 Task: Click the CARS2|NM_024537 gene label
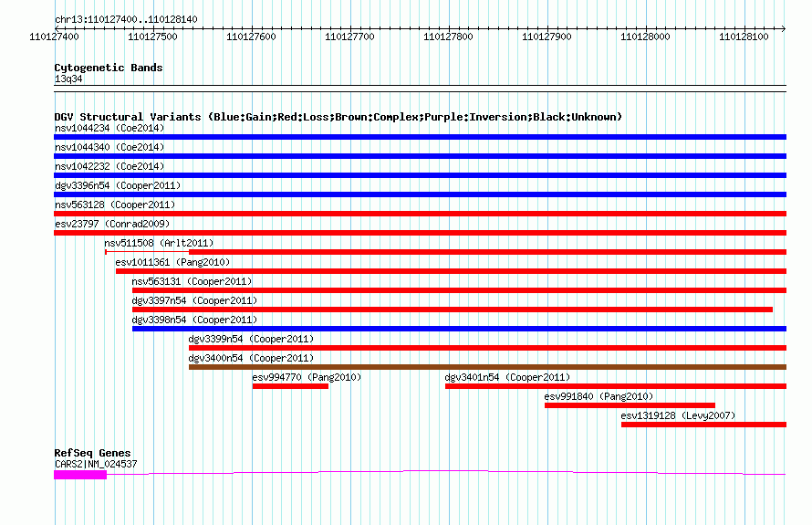[96, 464]
